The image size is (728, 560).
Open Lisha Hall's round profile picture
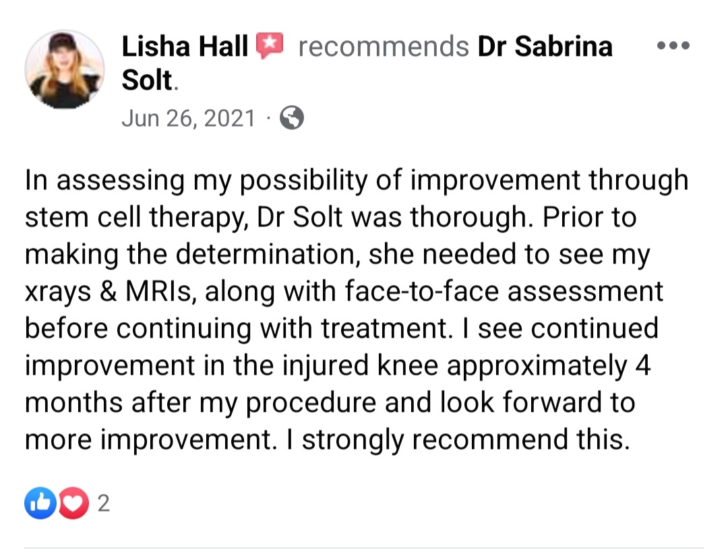tap(64, 69)
